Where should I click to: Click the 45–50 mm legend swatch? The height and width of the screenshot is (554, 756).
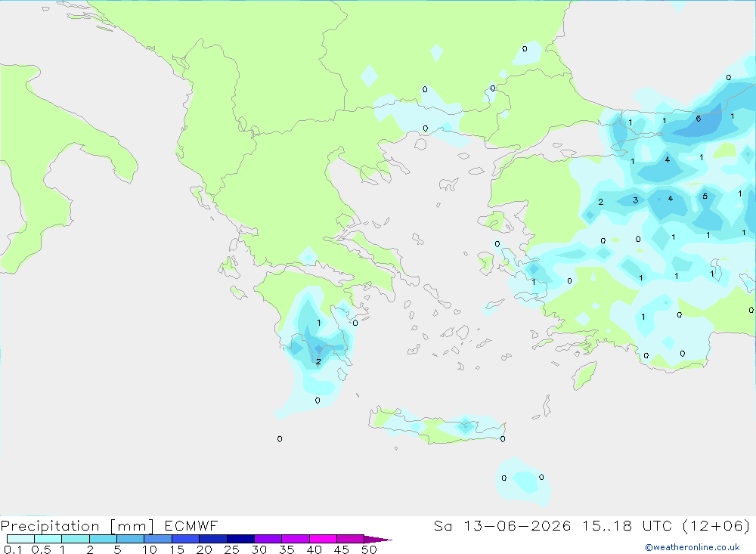tap(350, 539)
